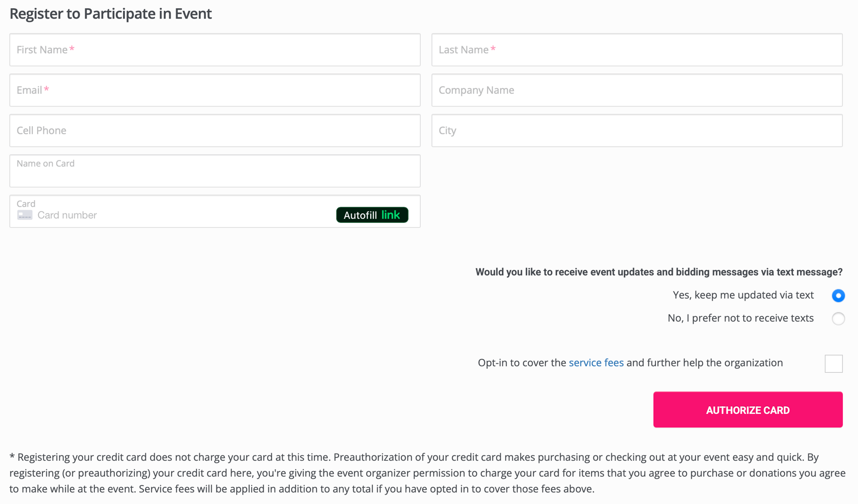Click the Authorize Card button
This screenshot has width=858, height=504.
[747, 410]
